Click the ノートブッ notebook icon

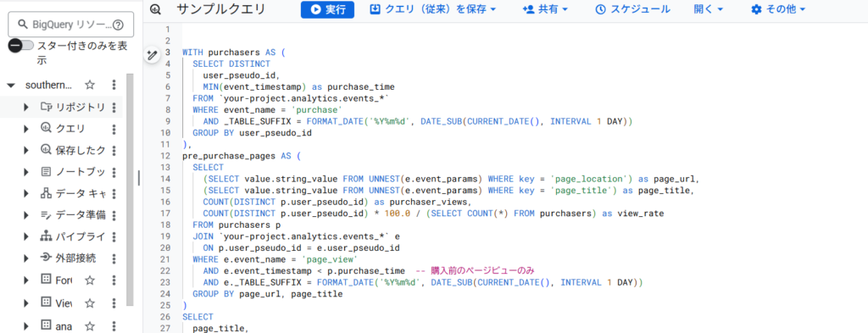(x=47, y=172)
